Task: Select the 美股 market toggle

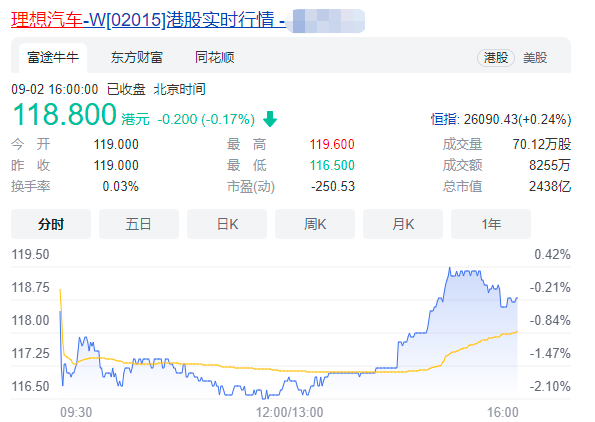Action: pos(535,58)
